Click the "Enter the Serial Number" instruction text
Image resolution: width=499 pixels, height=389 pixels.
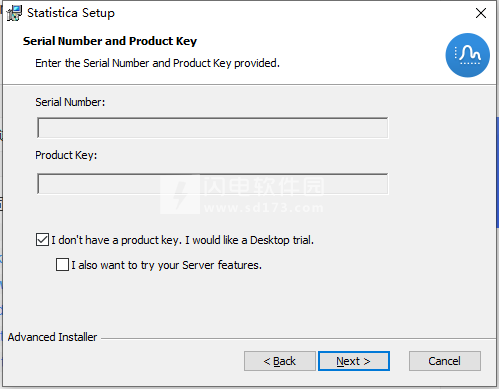157,63
